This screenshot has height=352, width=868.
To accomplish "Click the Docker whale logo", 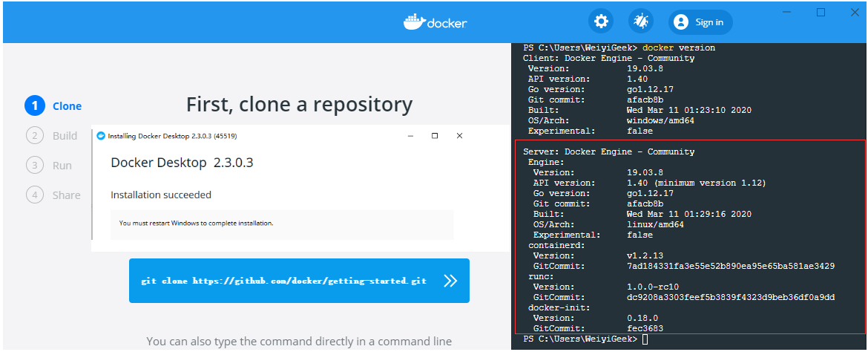I will click(x=435, y=22).
